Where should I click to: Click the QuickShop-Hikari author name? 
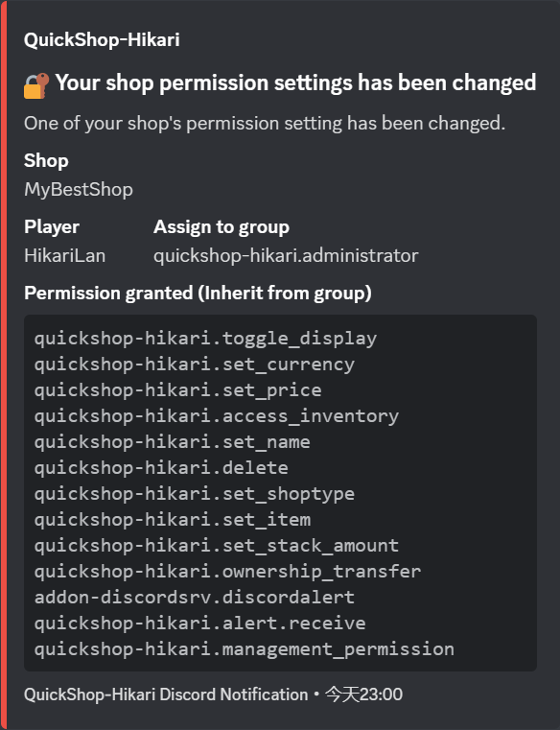[x=102, y=39]
